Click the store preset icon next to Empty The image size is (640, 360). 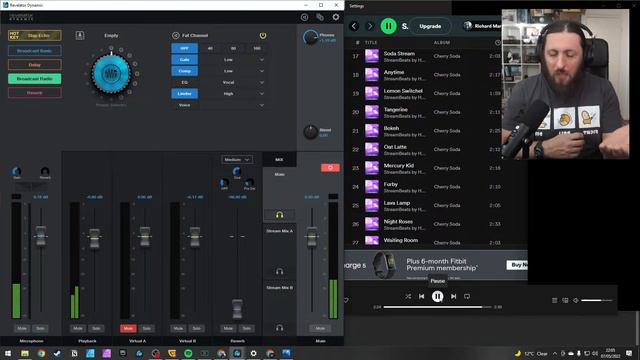[80, 36]
